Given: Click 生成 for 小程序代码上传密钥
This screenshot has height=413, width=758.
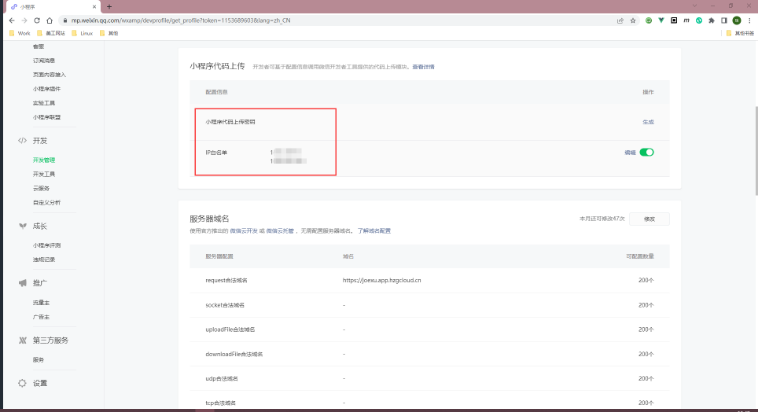Looking at the screenshot, I should pyautogui.click(x=648, y=122).
